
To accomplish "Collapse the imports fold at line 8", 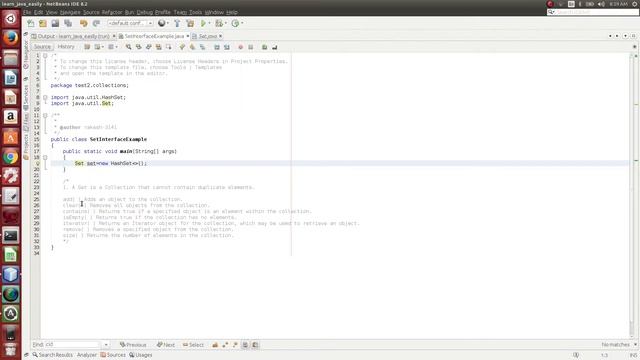I will coord(45,98).
